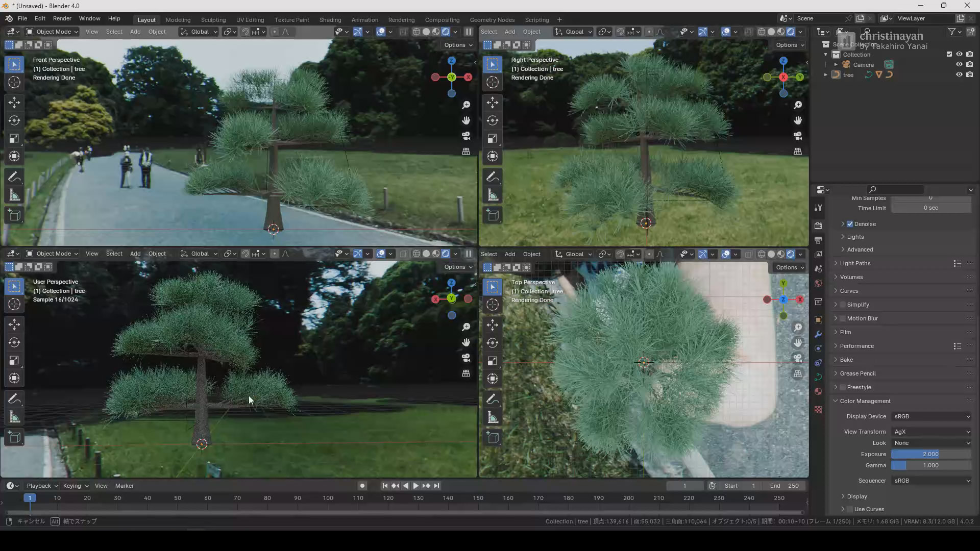The height and width of the screenshot is (551, 980).
Task: Open the View Transform AgX dropdown
Action: 932,432
